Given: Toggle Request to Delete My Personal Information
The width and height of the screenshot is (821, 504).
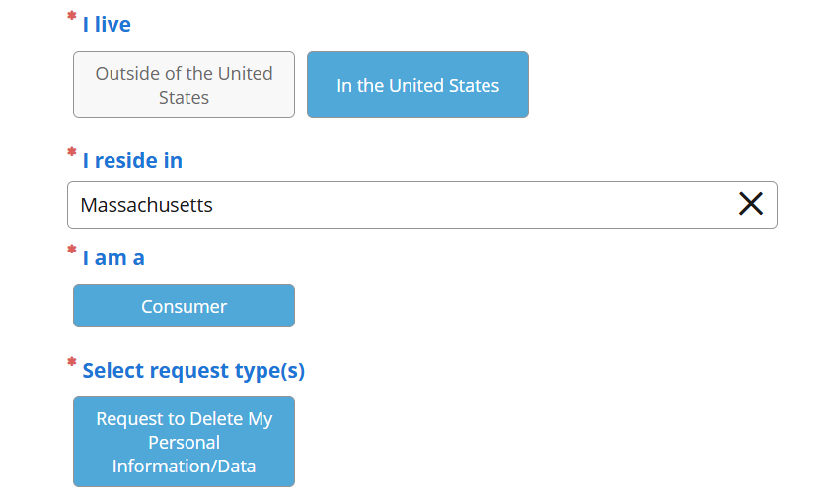Looking at the screenshot, I should [x=184, y=442].
